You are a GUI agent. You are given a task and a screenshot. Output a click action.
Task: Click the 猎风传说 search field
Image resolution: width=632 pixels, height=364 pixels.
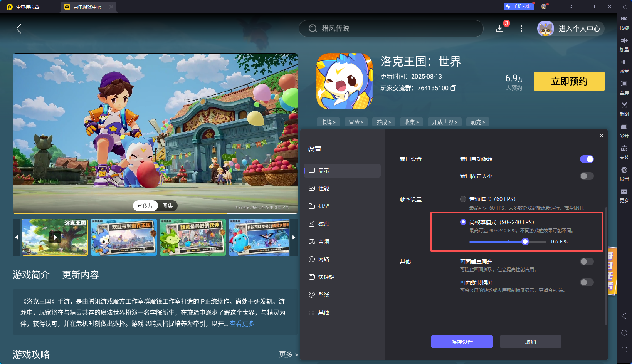pos(391,29)
